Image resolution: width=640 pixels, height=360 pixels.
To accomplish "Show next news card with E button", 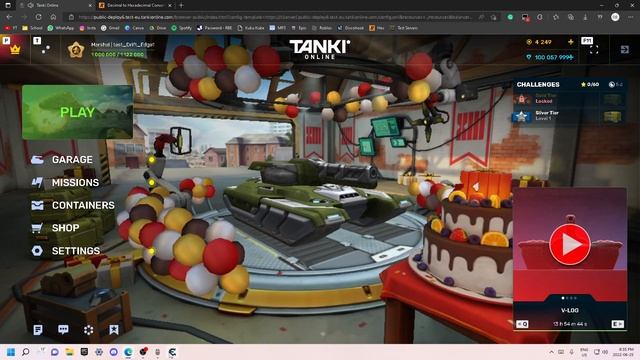I will (618, 324).
